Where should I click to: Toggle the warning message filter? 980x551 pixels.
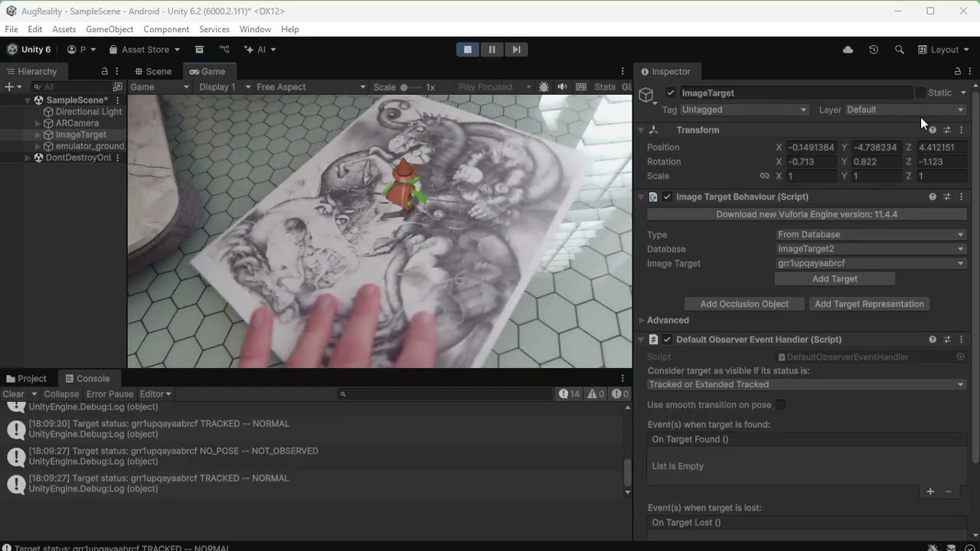pos(596,394)
